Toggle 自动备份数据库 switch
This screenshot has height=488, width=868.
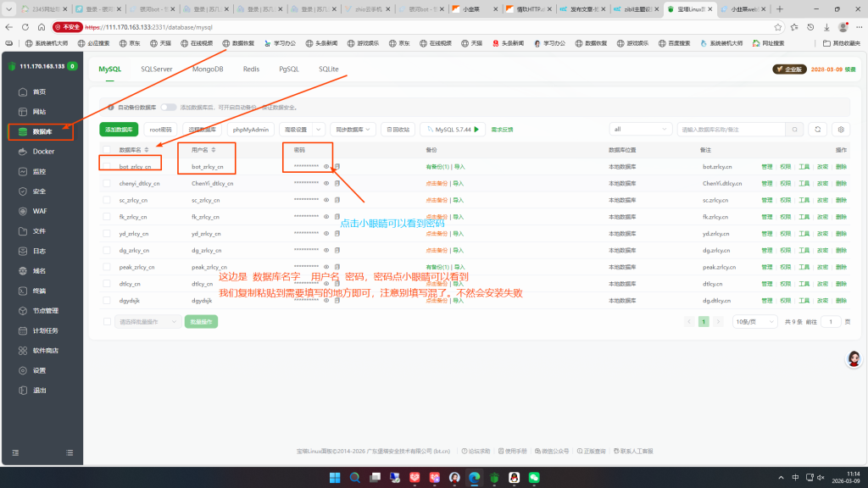[169, 108]
